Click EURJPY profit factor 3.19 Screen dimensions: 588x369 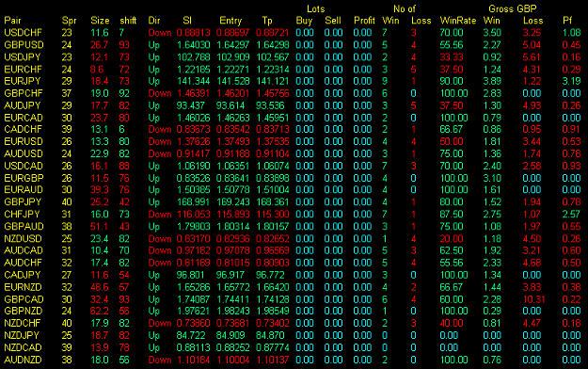[x=571, y=81]
